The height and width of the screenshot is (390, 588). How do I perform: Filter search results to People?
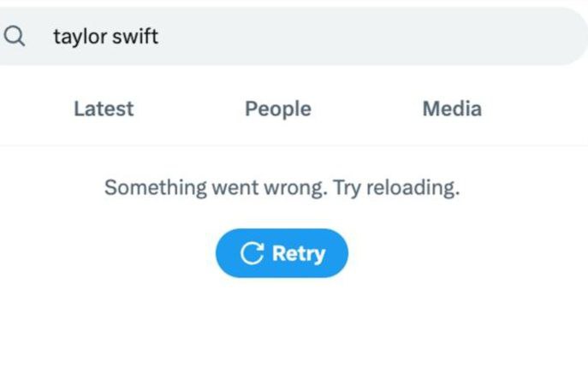point(278,109)
